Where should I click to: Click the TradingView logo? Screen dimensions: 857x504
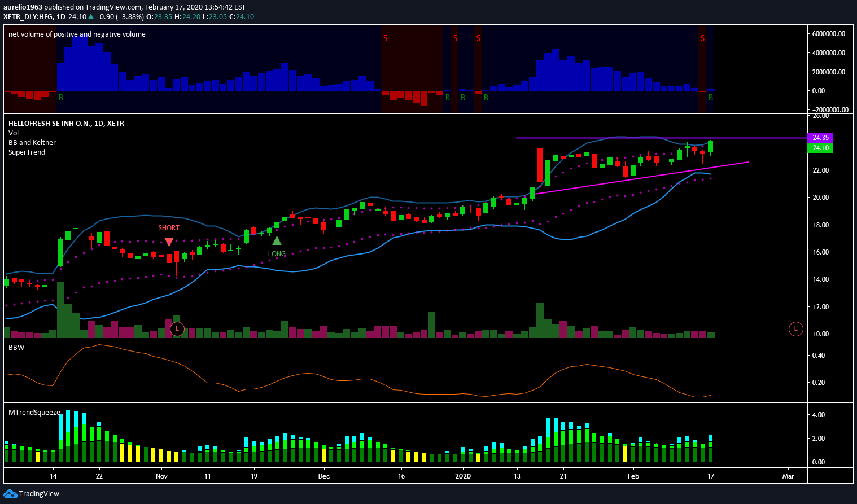pyautogui.click(x=31, y=494)
